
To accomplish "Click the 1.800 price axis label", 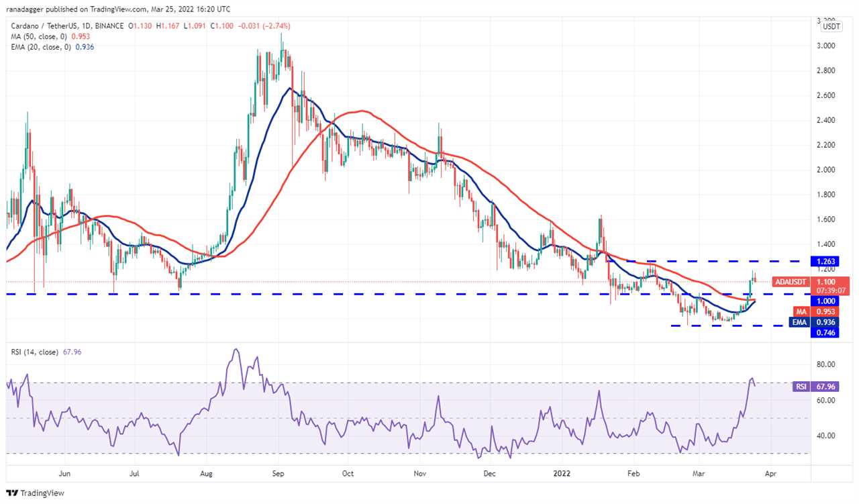I will click(827, 195).
